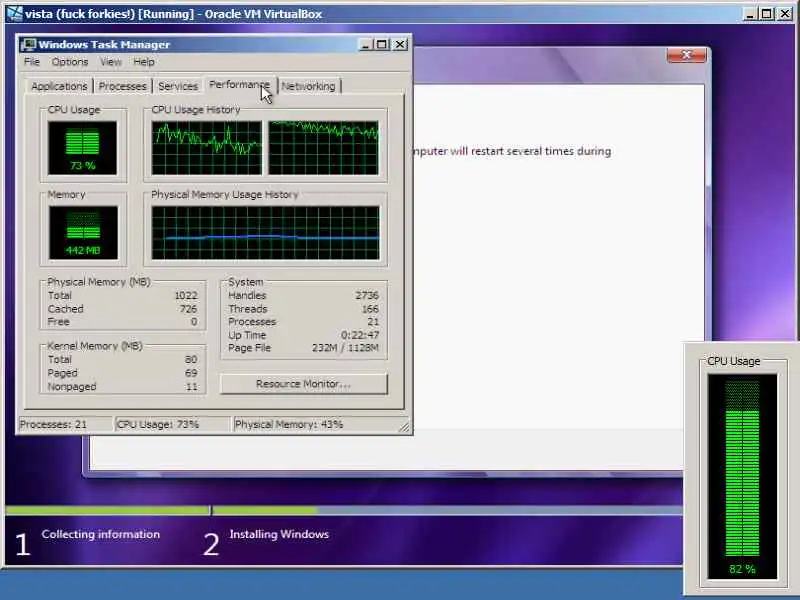Click the large CPU Usage 82 % meter

pyautogui.click(x=742, y=476)
